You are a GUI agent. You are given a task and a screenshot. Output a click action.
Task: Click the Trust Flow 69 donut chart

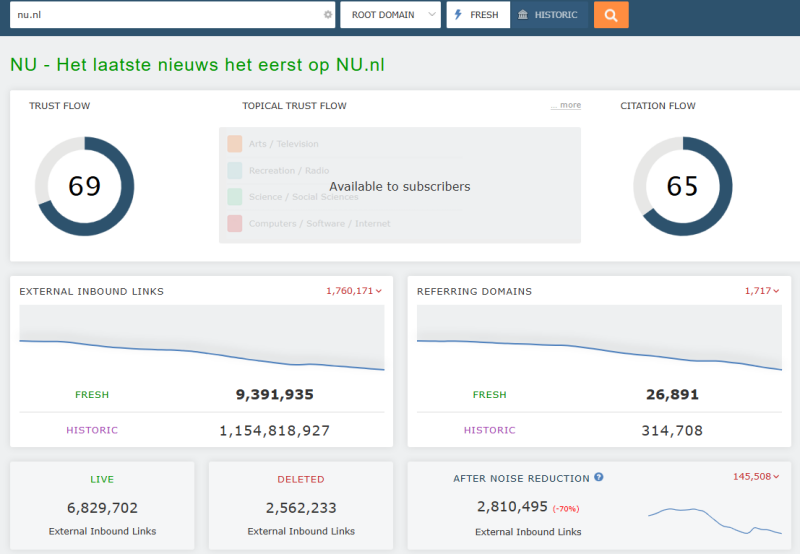[84, 186]
